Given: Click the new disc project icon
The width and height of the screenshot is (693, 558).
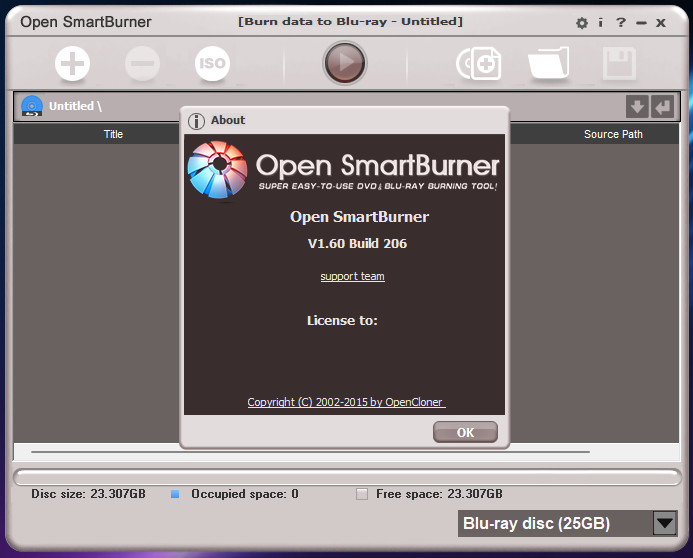Looking at the screenshot, I should [x=479, y=64].
